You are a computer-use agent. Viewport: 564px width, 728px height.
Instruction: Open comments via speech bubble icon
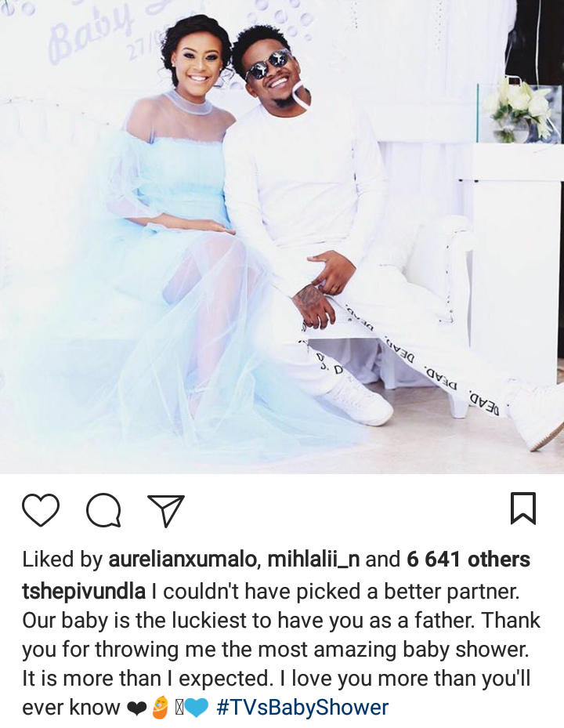point(103,510)
